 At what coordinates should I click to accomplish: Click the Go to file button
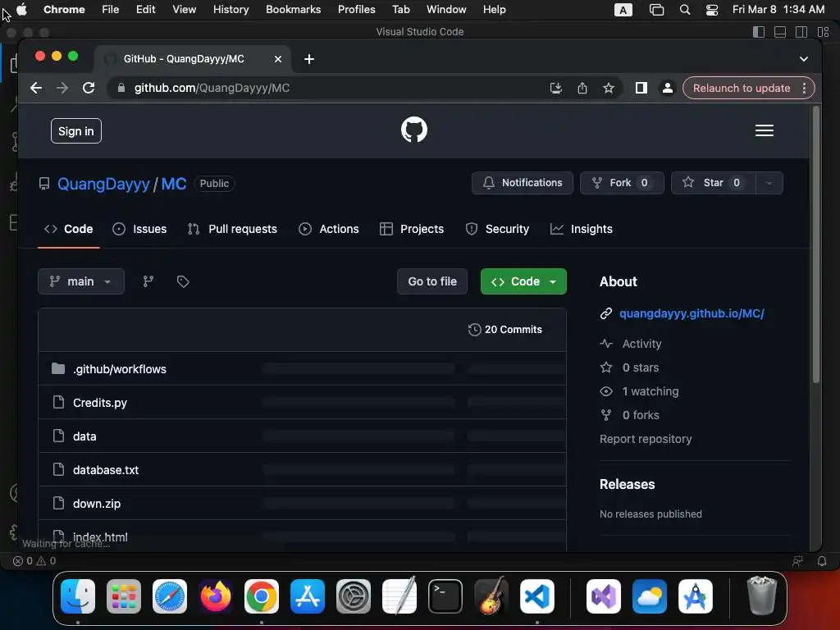coord(432,281)
